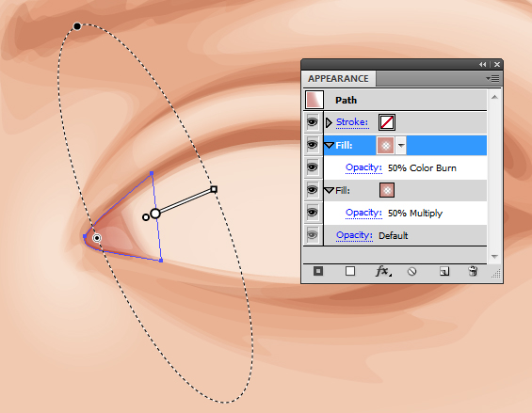Expand the Stroke disclosure triangle

coord(329,122)
